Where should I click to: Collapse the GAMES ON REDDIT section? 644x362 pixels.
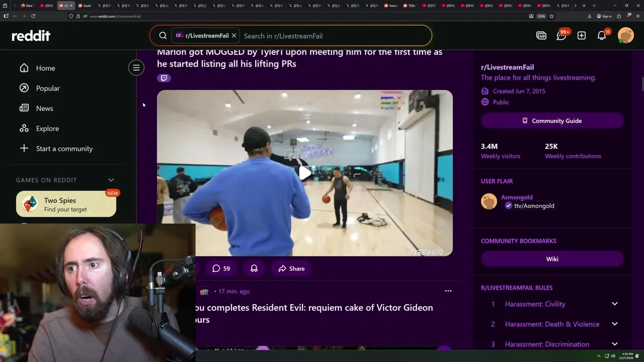coord(111,180)
